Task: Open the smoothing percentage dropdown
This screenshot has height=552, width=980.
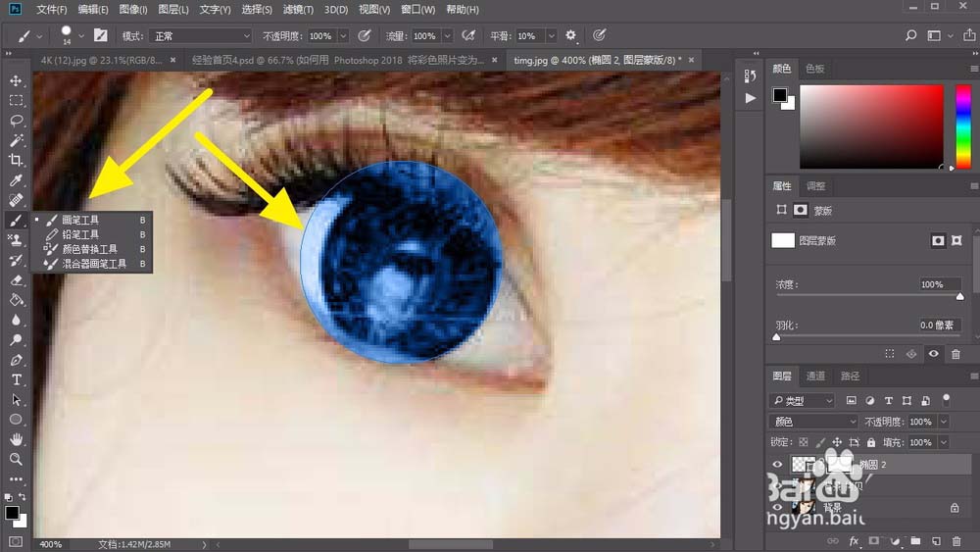Action: point(551,36)
